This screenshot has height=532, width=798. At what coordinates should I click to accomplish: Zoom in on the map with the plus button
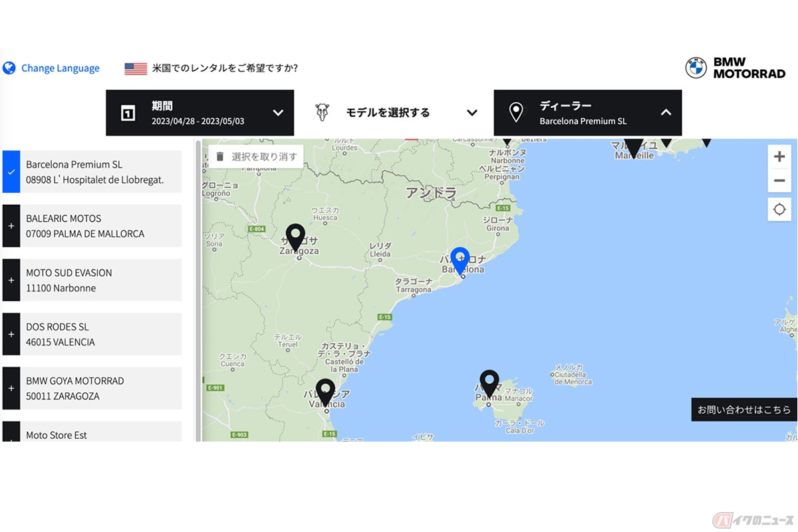coord(779,157)
